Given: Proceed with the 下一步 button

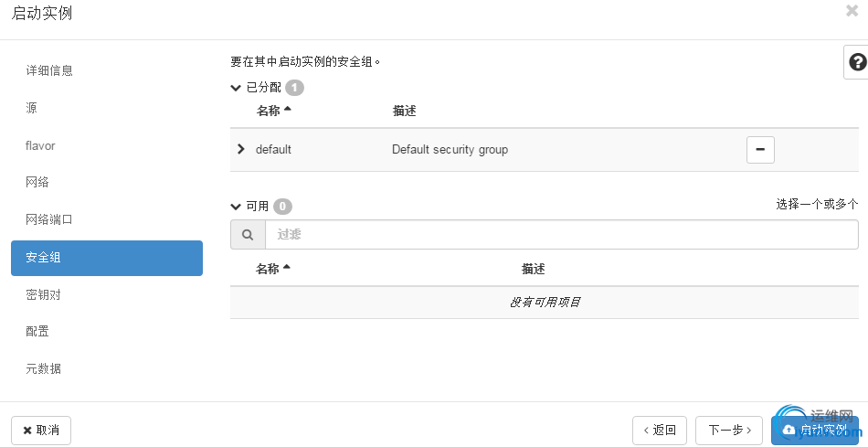Looking at the screenshot, I should pos(729,431).
